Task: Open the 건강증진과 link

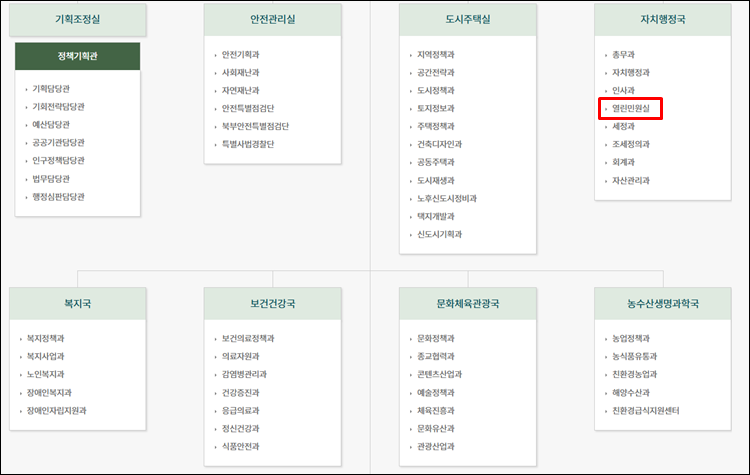Action: pyautogui.click(x=241, y=393)
